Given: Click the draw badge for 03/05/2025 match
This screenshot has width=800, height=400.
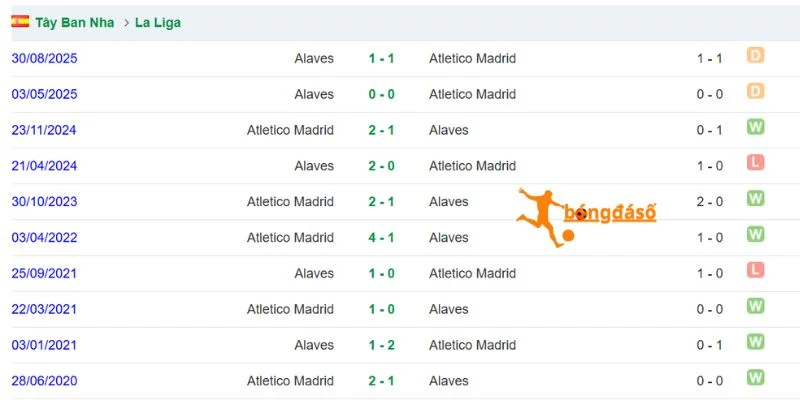Looking at the screenshot, I should (756, 91).
